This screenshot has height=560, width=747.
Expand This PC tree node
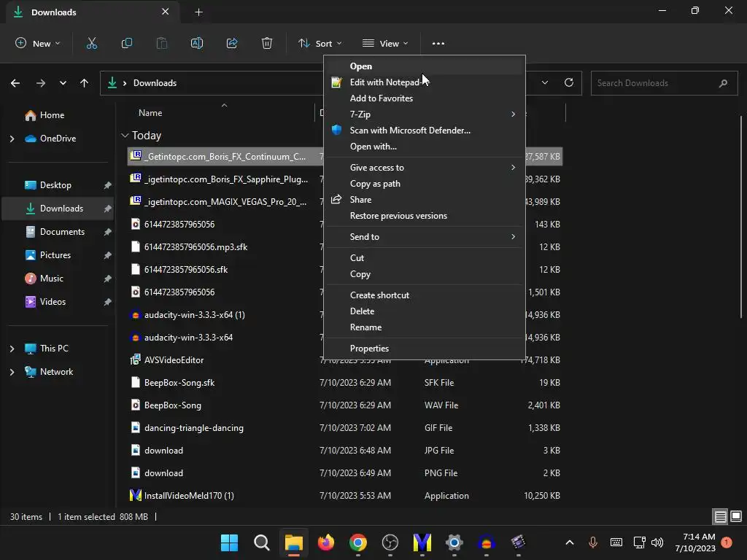(x=12, y=349)
